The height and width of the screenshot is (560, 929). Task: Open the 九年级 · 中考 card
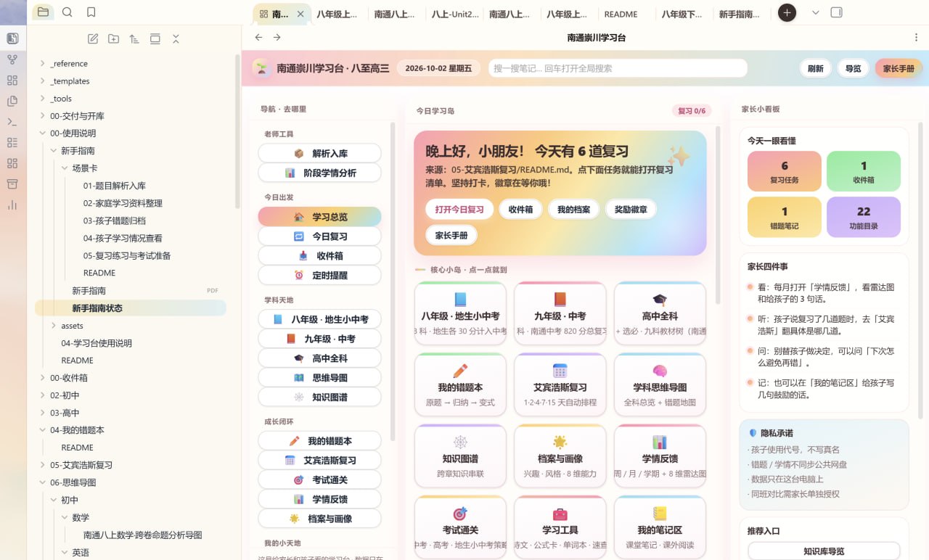pyautogui.click(x=560, y=313)
